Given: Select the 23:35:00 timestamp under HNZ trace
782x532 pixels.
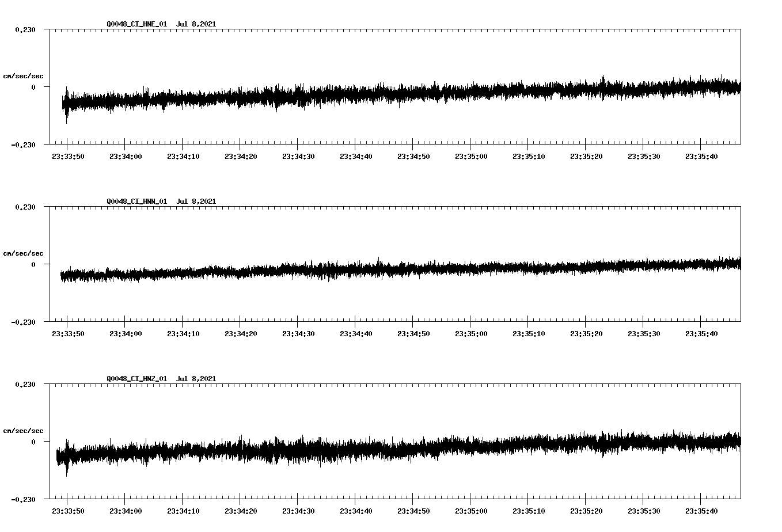Looking at the screenshot, I should (x=472, y=510).
